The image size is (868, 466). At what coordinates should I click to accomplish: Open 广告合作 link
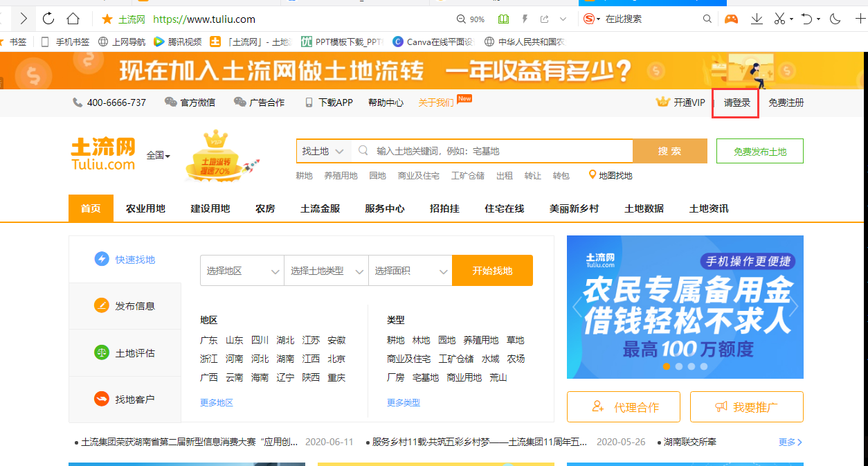point(259,102)
